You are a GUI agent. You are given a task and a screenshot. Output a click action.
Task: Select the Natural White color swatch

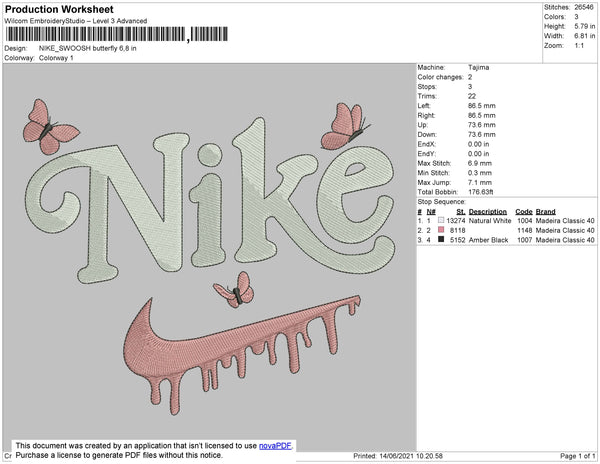[x=441, y=220]
